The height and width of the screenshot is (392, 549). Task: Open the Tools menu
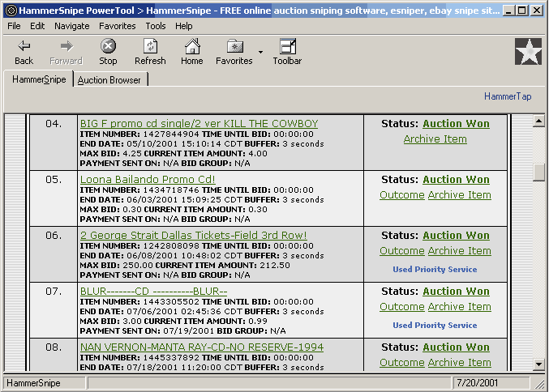pyautogui.click(x=156, y=26)
